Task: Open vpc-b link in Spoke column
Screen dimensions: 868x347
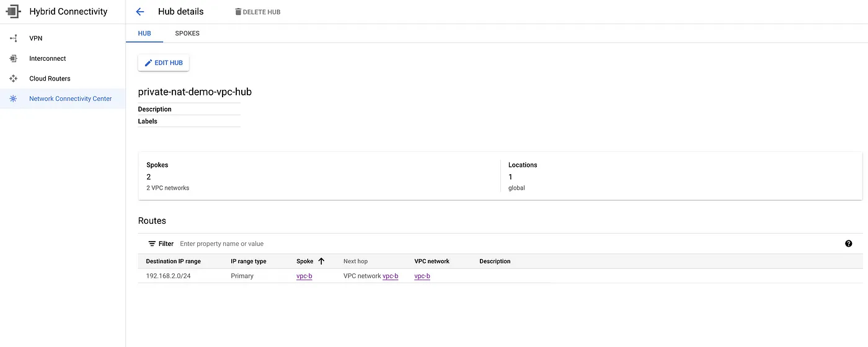Action: [304, 276]
